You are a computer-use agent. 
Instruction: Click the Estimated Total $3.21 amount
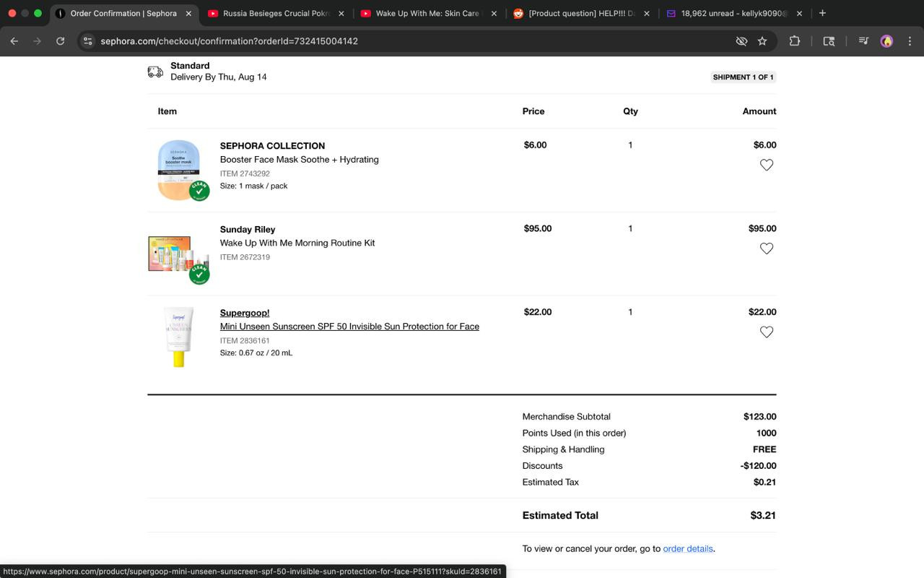point(763,516)
